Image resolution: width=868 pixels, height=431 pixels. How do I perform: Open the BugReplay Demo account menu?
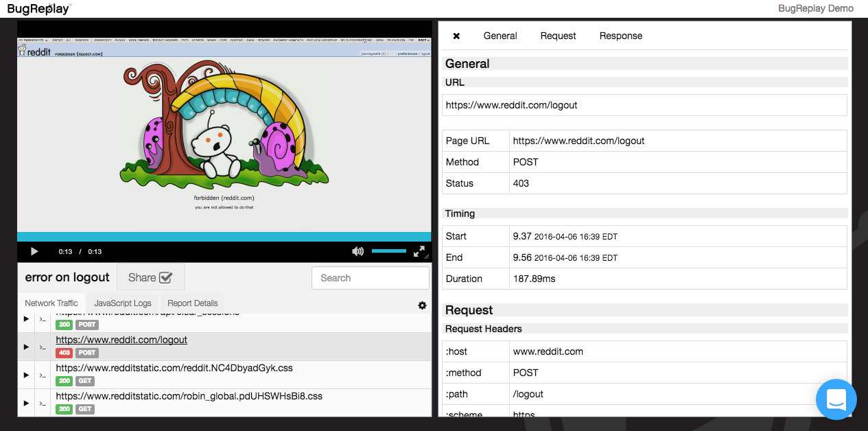[x=816, y=8]
